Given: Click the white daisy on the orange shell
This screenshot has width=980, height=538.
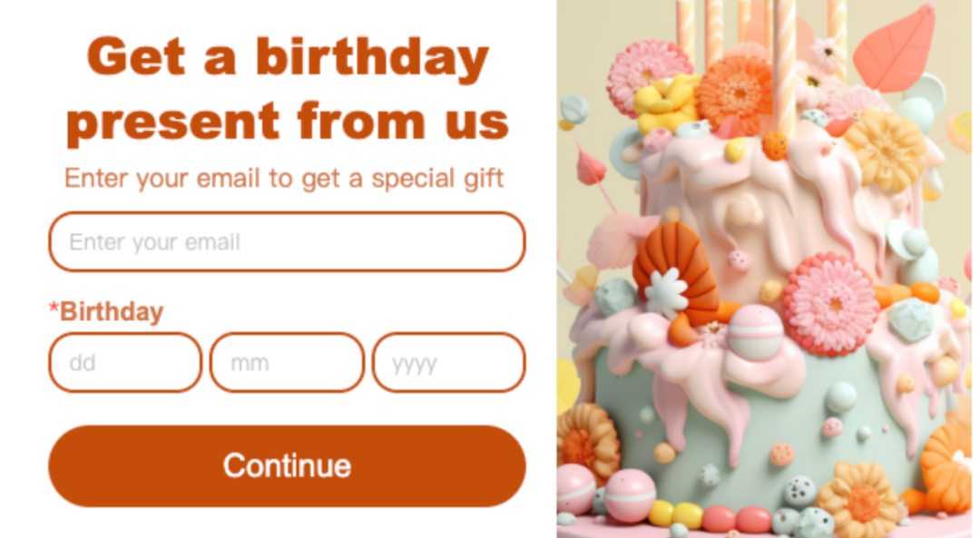Looking at the screenshot, I should tap(667, 294).
